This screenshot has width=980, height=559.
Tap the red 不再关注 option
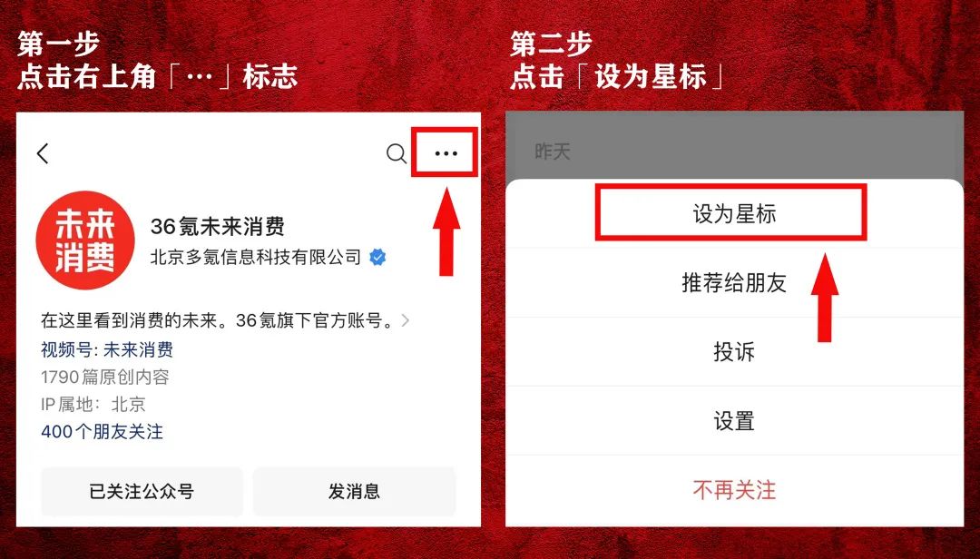tap(734, 490)
